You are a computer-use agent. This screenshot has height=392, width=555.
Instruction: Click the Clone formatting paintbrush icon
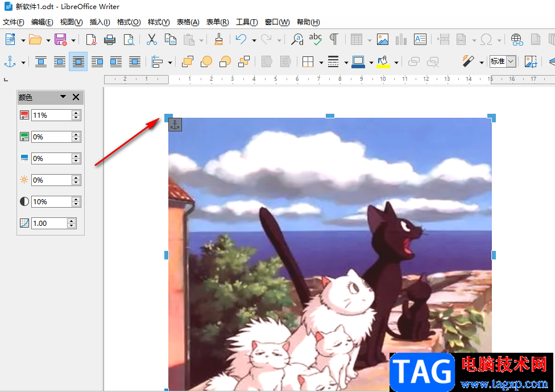click(x=219, y=40)
